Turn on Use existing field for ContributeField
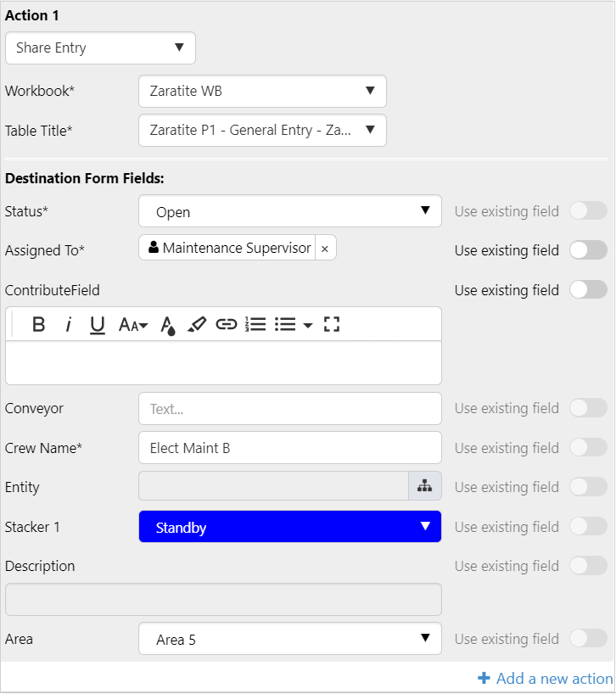 589,290
